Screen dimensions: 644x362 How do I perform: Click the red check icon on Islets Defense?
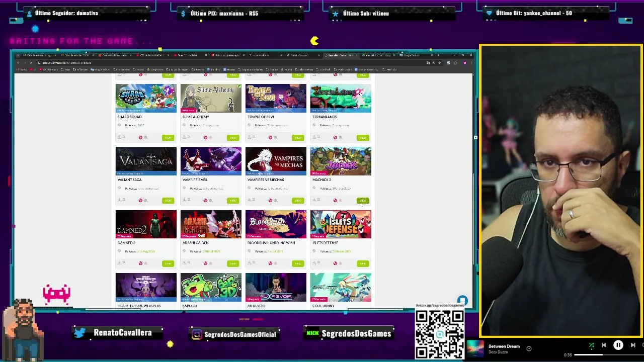pyautogui.click(x=335, y=263)
